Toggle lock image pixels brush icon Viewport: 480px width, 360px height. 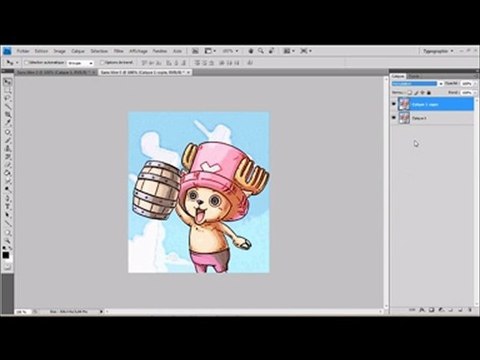pyautogui.click(x=416, y=92)
